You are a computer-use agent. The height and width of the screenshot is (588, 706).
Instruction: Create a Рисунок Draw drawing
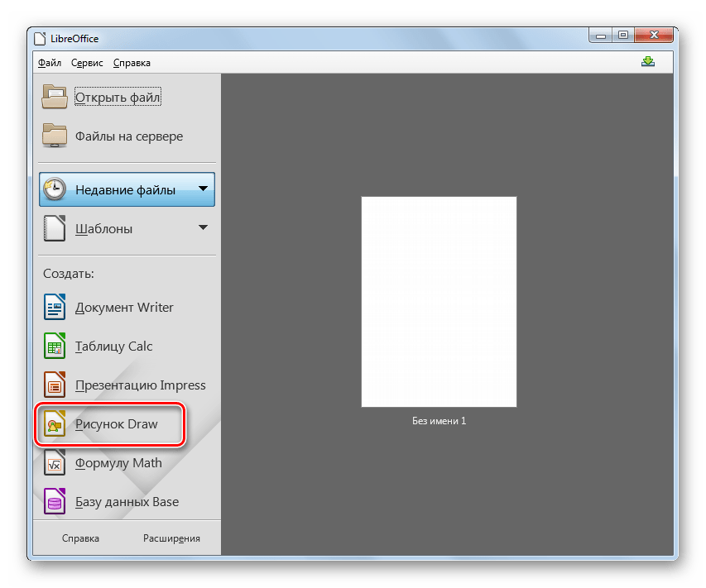point(117,424)
